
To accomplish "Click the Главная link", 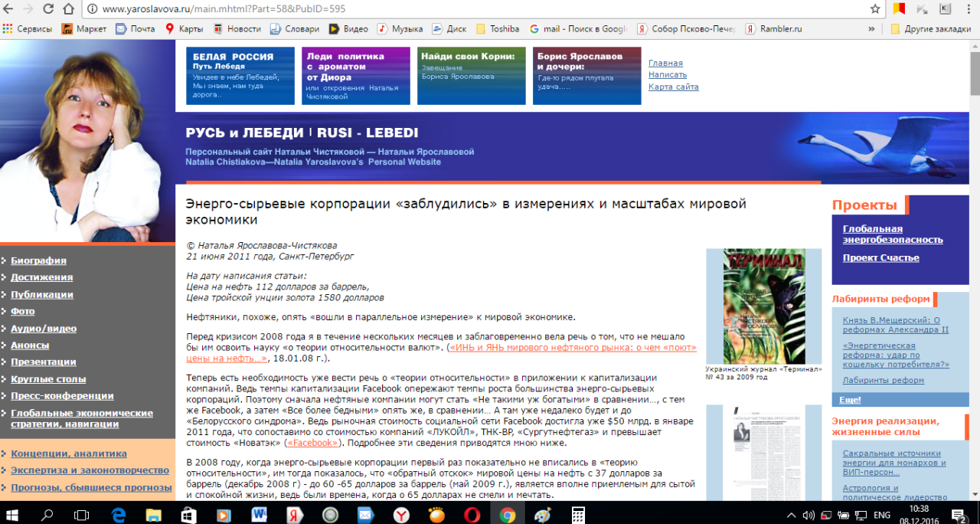I will (665, 63).
